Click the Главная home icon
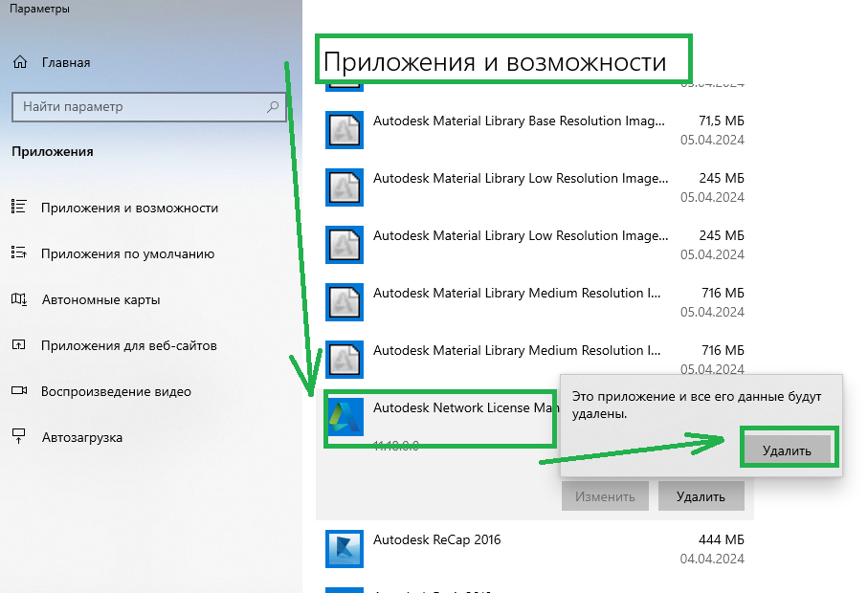 [19, 62]
